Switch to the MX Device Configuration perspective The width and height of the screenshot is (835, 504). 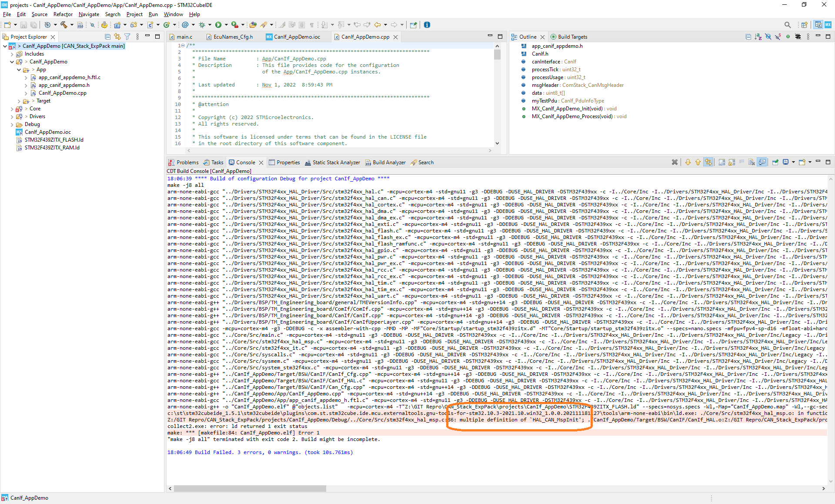pyautogui.click(x=828, y=25)
